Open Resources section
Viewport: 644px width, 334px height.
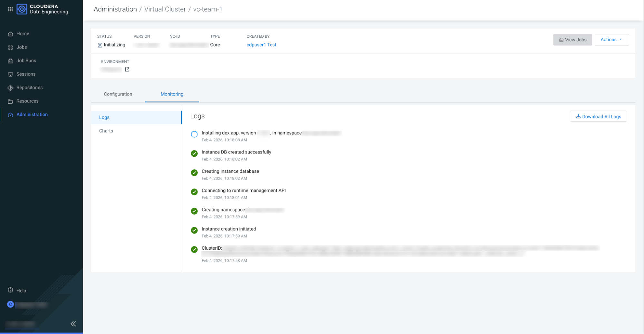(x=27, y=101)
